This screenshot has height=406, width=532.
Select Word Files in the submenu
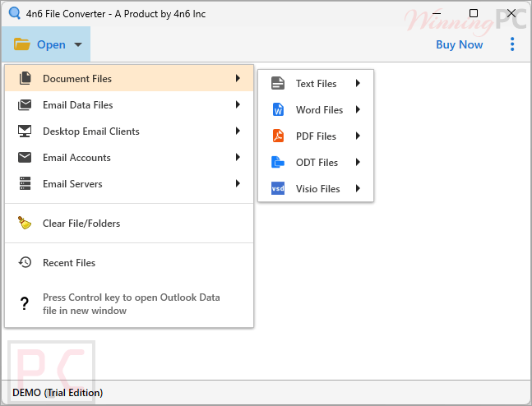[316, 110]
